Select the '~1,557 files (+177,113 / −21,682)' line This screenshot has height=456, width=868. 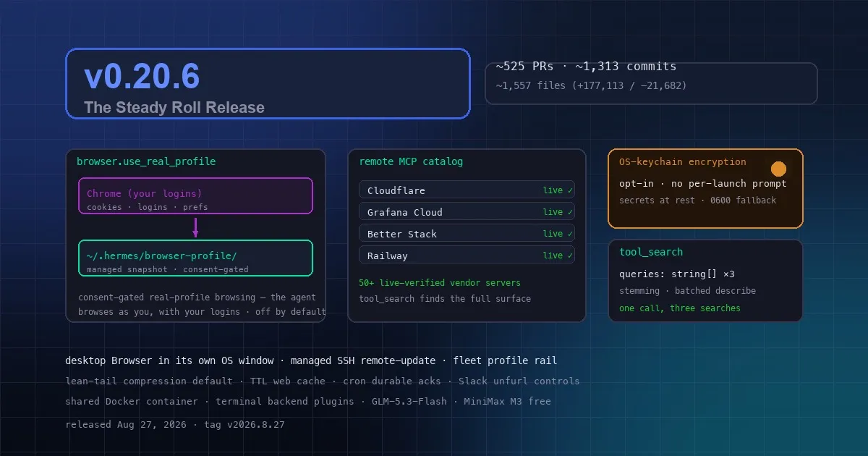[x=591, y=85]
